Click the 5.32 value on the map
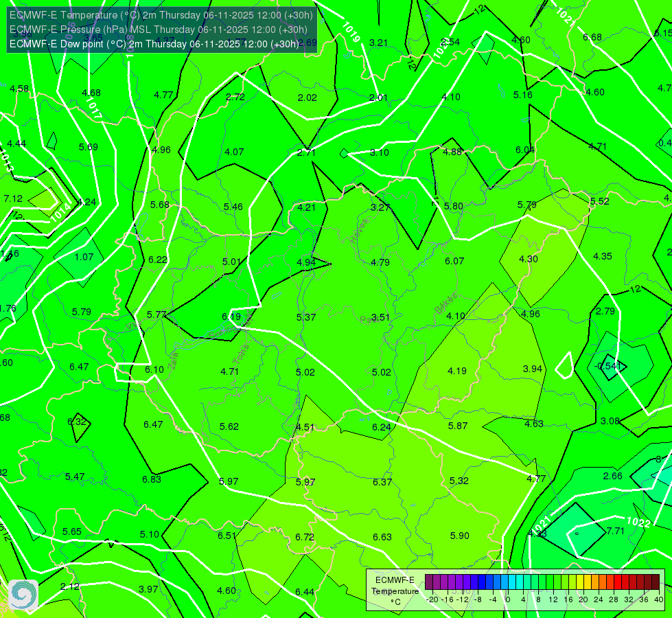This screenshot has height=618, width=672. coord(459,481)
